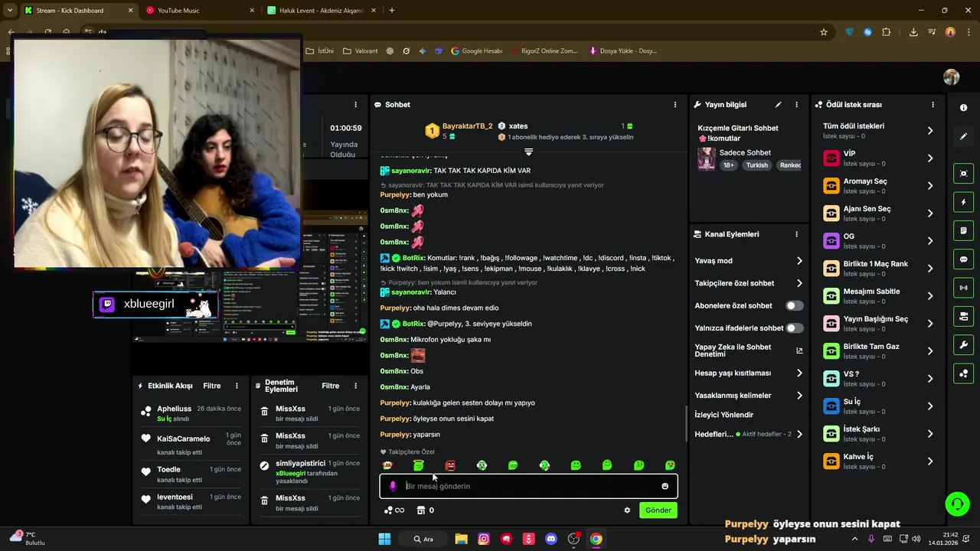This screenshot has width=980, height=551.
Task: Open the Valorant bookmark folder
Action: tap(361, 51)
